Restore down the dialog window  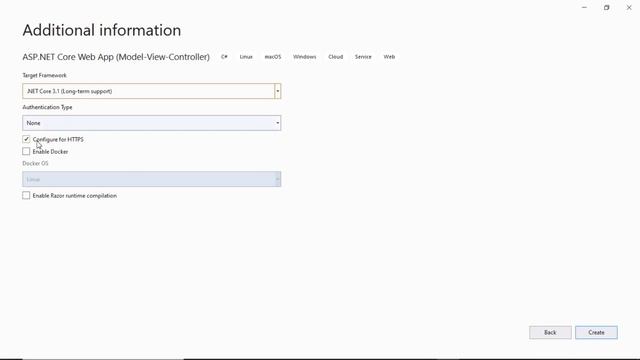click(x=607, y=7)
